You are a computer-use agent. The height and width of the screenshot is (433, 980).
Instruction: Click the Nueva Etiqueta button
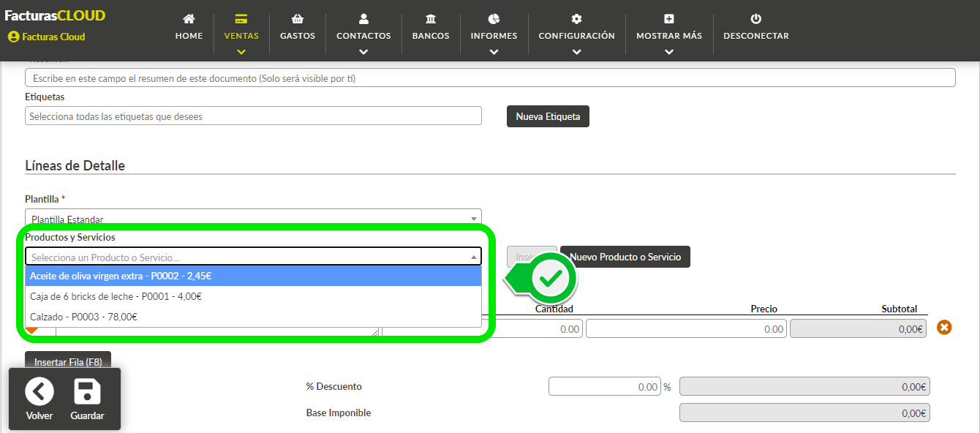click(548, 116)
